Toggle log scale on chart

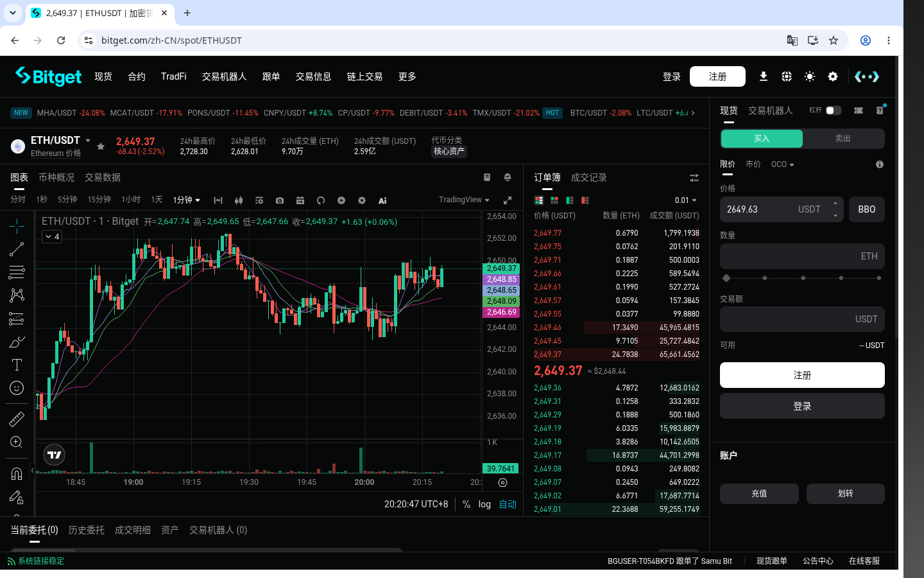(x=484, y=504)
